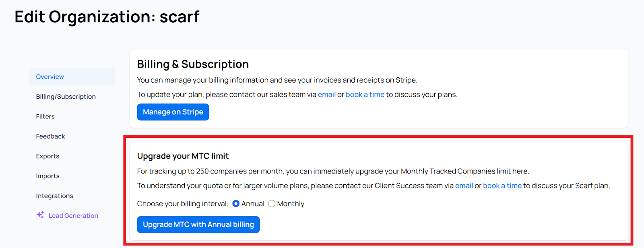The image size is (644, 248).
Task: Navigate to the Exports section
Action: [x=47, y=156]
